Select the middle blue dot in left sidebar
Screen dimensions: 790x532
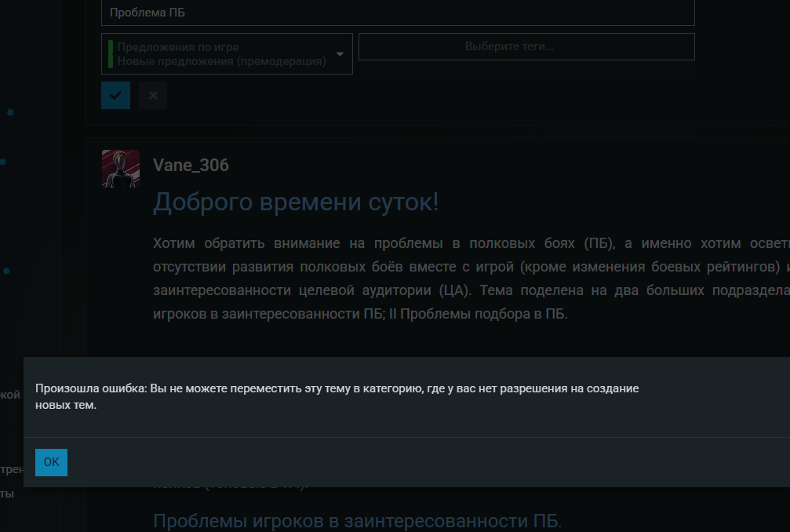point(3,162)
